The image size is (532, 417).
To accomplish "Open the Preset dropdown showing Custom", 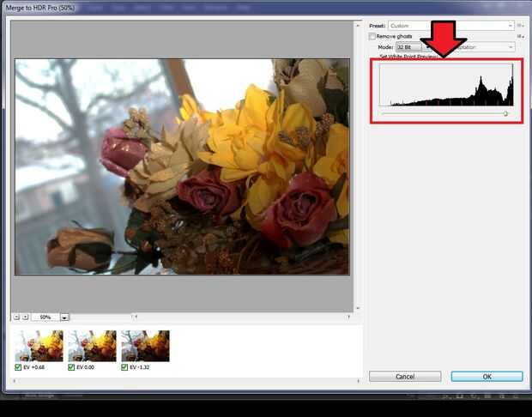I will [451, 26].
